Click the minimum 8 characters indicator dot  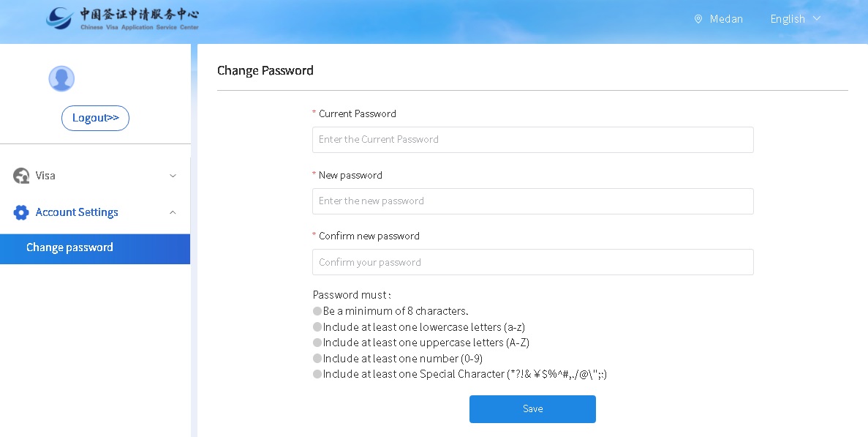coord(317,311)
